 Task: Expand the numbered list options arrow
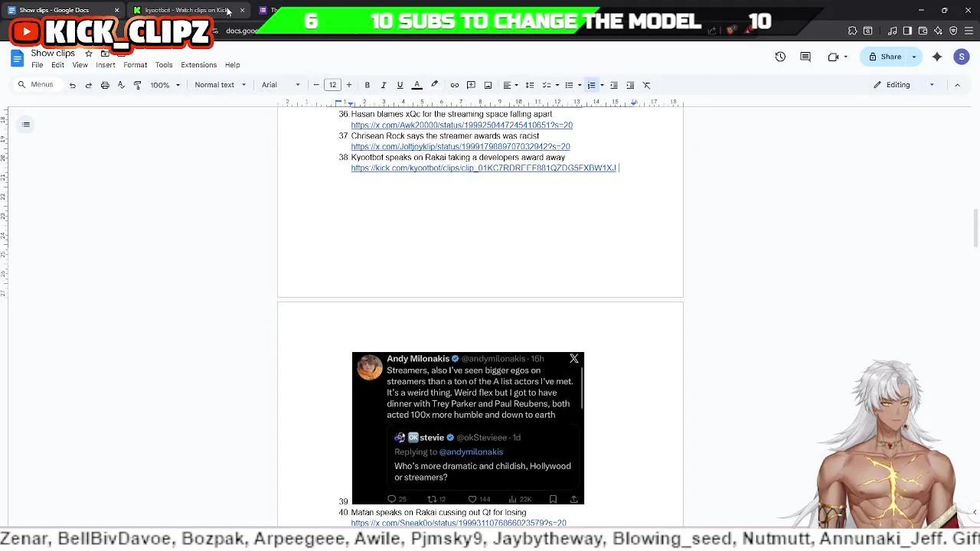[x=602, y=85]
